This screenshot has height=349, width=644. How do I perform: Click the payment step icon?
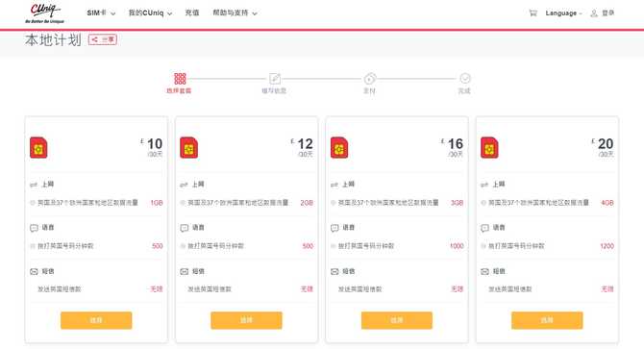[370, 79]
